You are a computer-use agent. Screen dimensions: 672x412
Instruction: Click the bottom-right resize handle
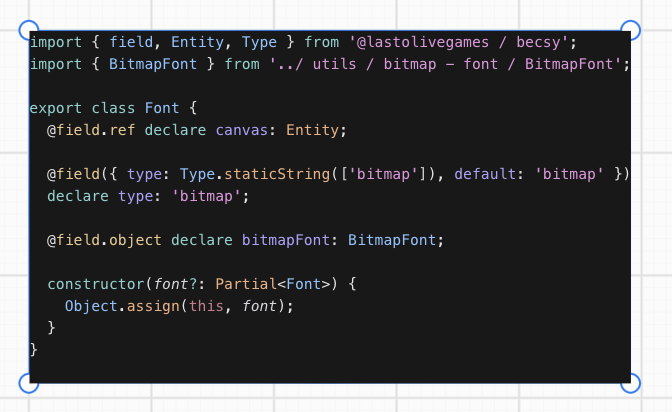point(630,383)
